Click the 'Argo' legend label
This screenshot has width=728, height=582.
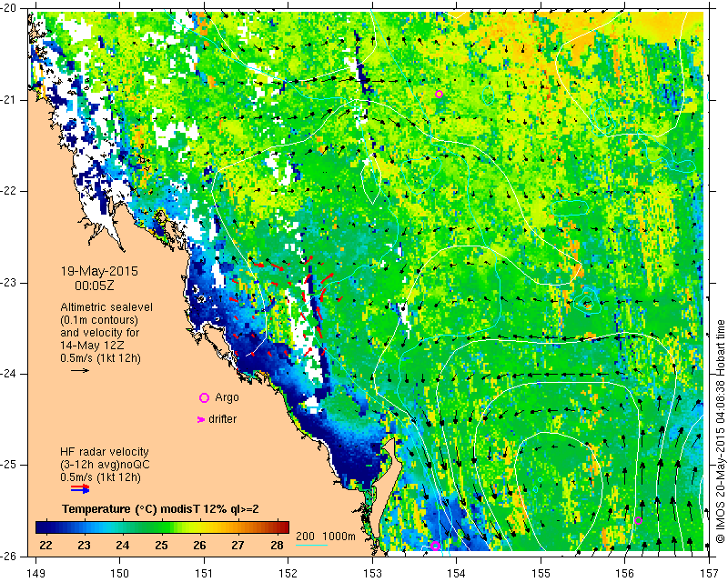[x=227, y=397]
